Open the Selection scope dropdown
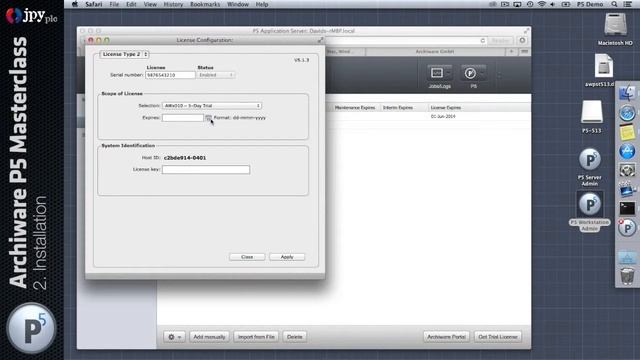Viewport: 640px width, 360px height. 212,106
